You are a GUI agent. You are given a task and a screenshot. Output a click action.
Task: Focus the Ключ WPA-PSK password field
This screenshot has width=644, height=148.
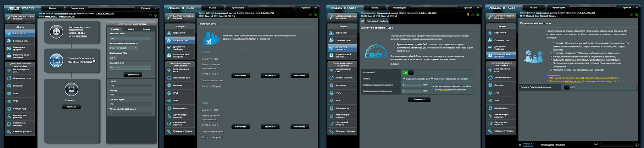[130, 68]
